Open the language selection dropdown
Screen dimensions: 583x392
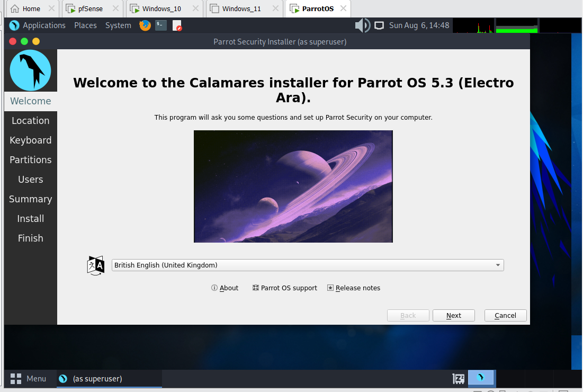point(308,265)
